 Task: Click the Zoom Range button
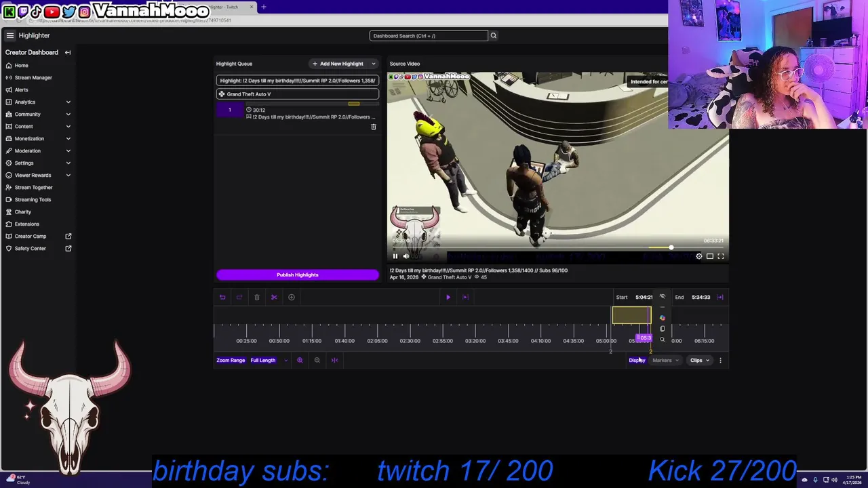tap(231, 360)
